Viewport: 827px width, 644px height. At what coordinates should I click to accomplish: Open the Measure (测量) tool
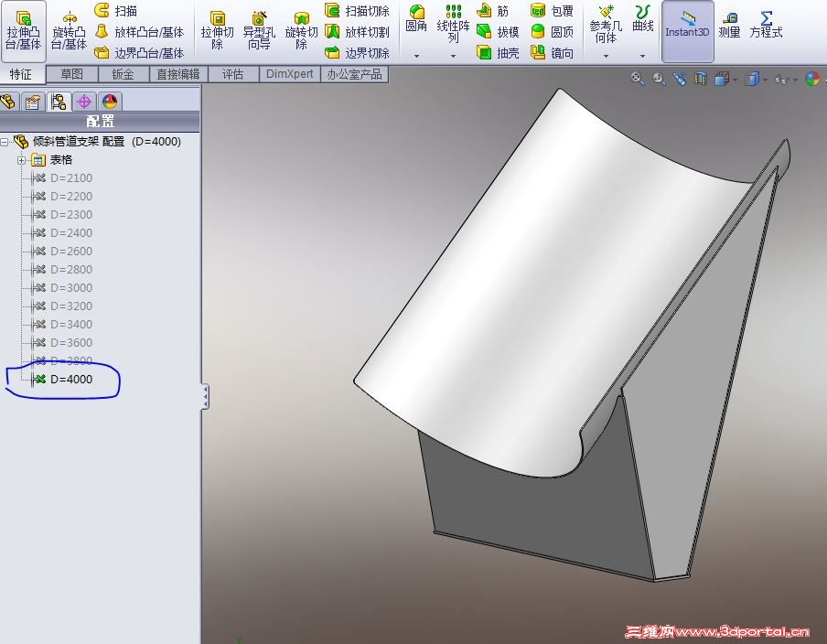click(729, 26)
